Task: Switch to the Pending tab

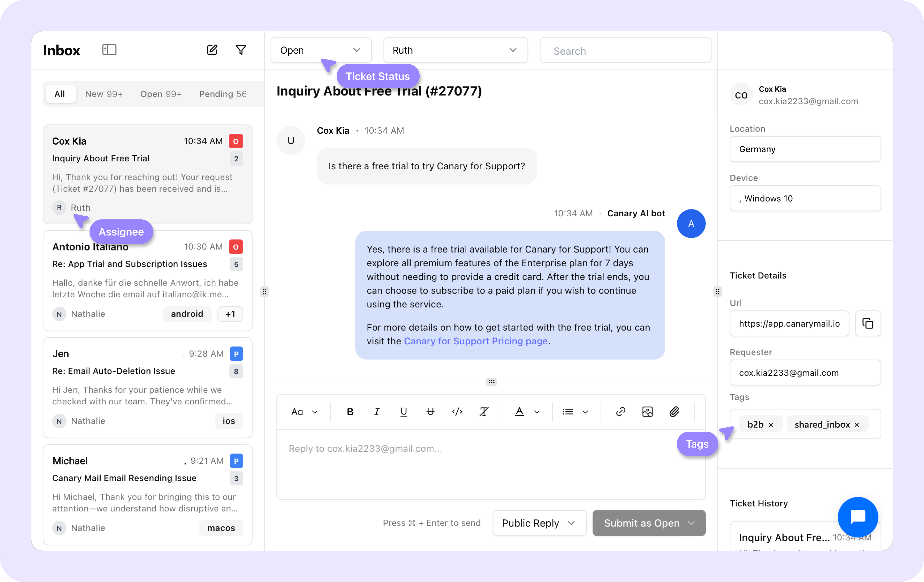Action: coord(223,94)
